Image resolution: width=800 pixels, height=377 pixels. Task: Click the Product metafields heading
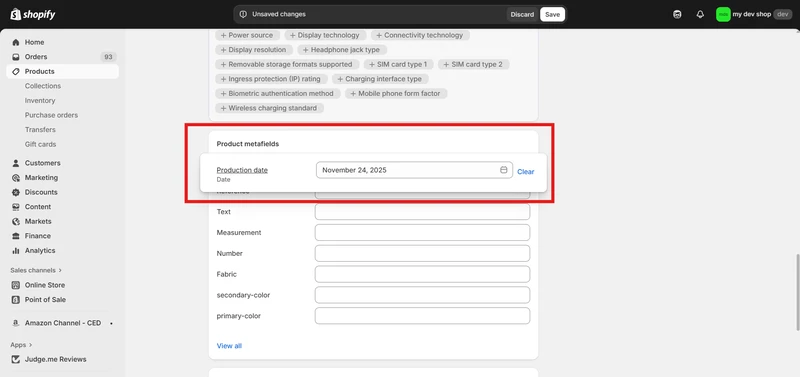[x=248, y=144]
